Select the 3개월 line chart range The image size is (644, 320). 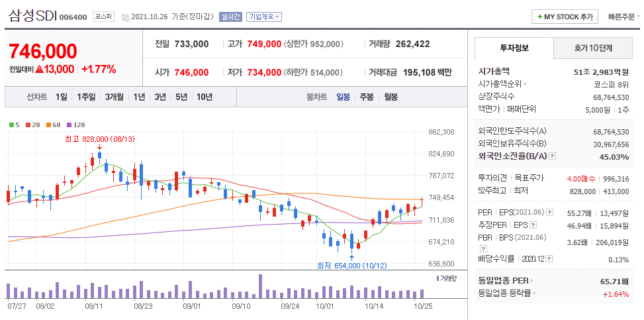(114, 97)
